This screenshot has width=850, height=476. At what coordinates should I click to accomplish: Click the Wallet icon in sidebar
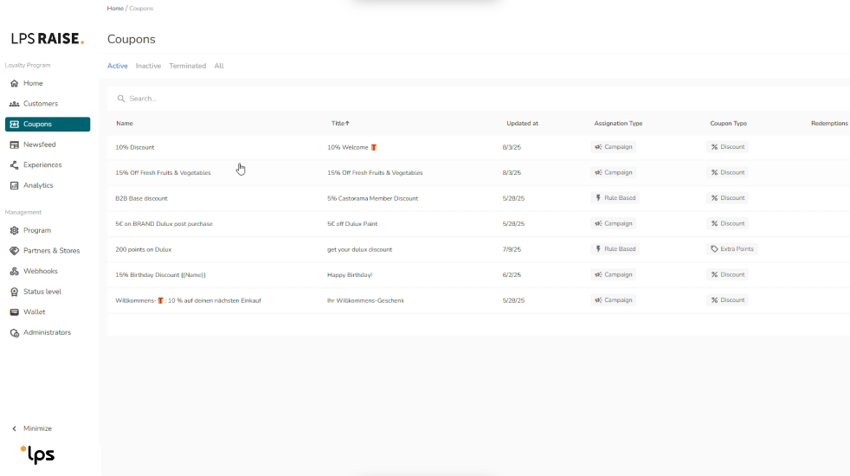[x=14, y=312]
